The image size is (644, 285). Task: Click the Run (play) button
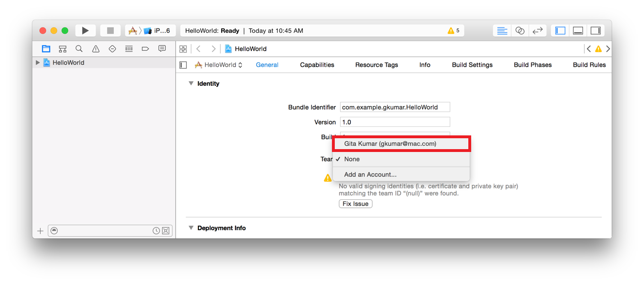pos(85,31)
